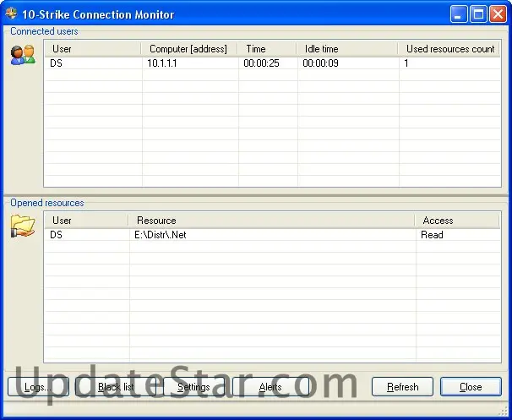The width and height of the screenshot is (512, 420).
Task: Open the Logs... dialog
Action: pyautogui.click(x=38, y=387)
